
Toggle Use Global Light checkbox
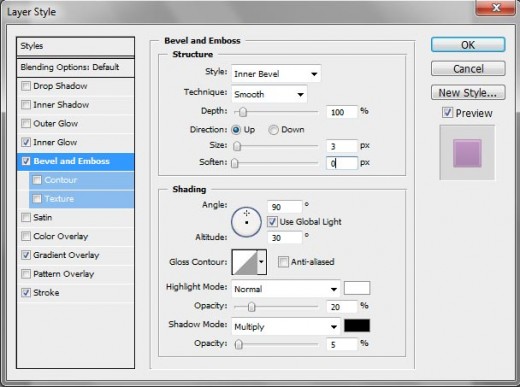(x=272, y=222)
